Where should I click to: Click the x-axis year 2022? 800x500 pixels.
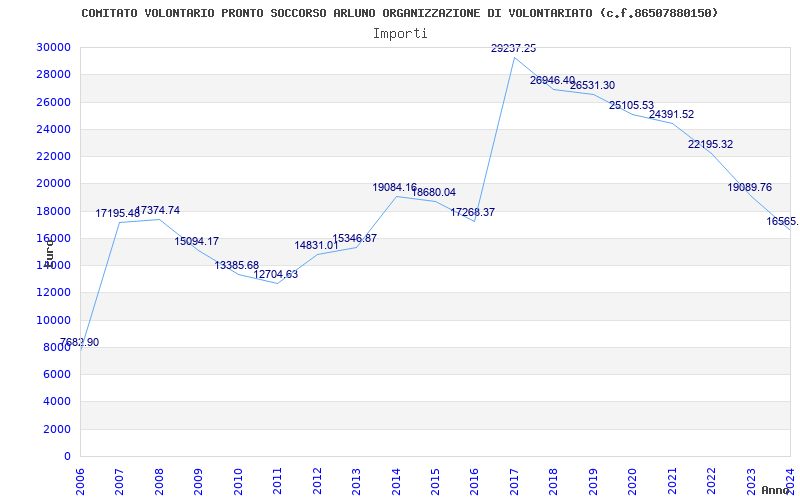[x=711, y=481]
